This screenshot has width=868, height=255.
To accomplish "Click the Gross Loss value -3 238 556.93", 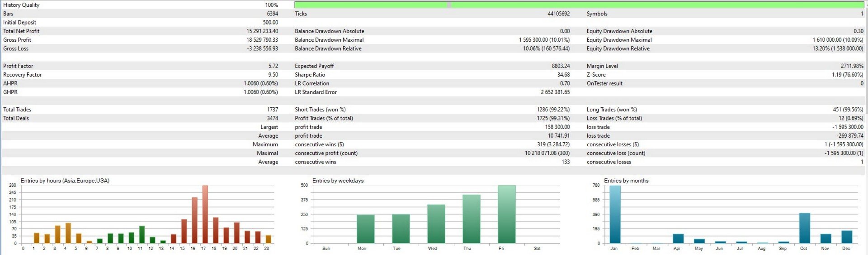I will [262, 48].
